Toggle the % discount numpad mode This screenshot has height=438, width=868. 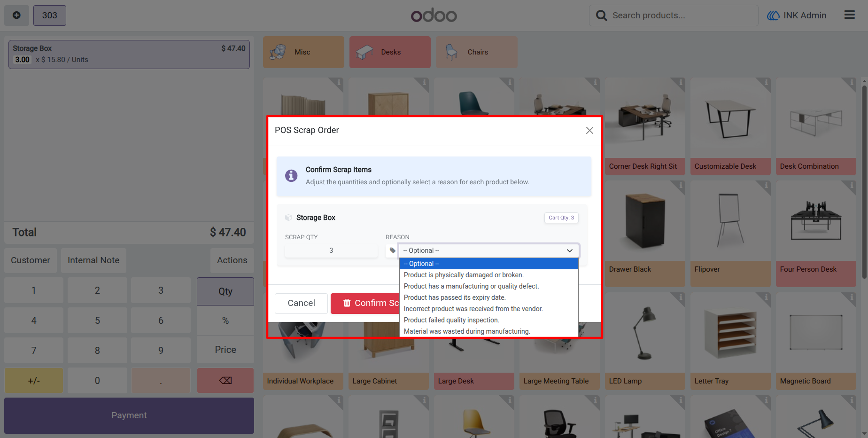pyautogui.click(x=225, y=321)
